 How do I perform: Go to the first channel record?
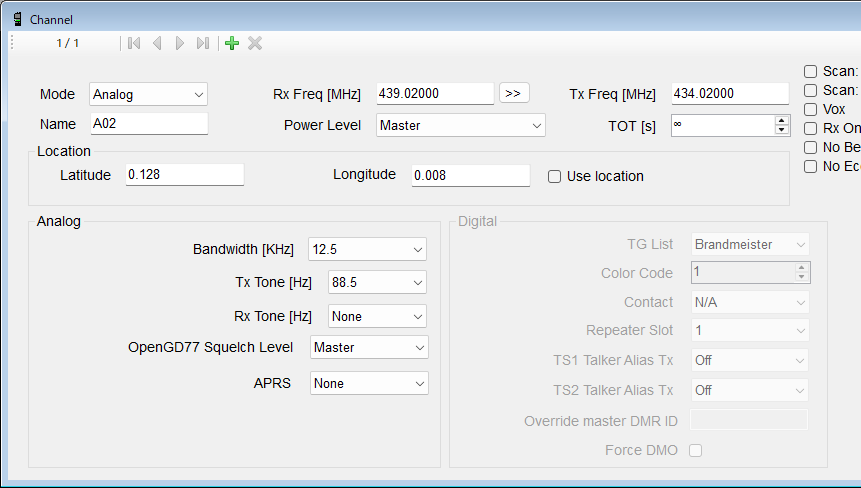pos(134,43)
